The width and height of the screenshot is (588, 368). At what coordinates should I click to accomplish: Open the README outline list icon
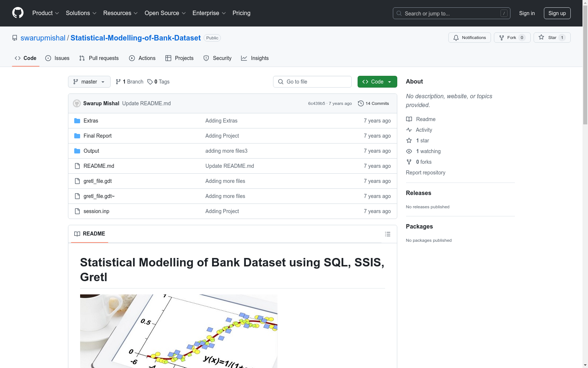click(x=387, y=234)
